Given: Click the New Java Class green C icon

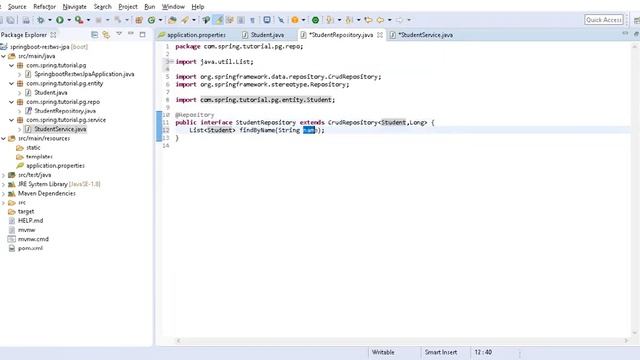Looking at the screenshot, I should [151, 20].
